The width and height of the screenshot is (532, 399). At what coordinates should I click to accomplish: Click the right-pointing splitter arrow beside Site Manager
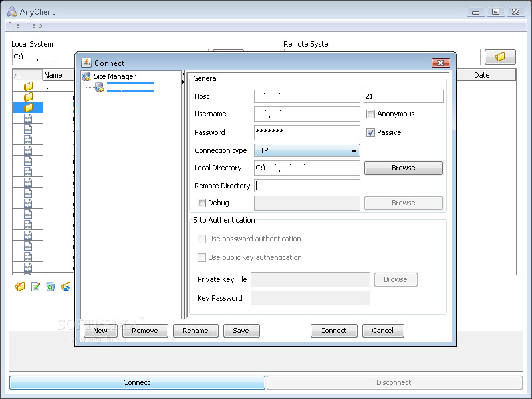(184, 82)
